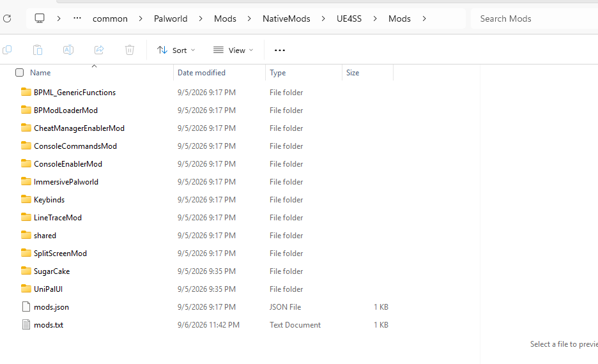The height and width of the screenshot is (364, 598).
Task: Refresh the current folder view
Action: pos(7,19)
